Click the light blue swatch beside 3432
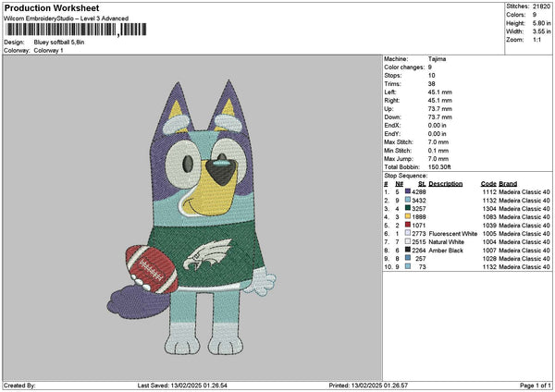555x392 pixels. [408, 200]
